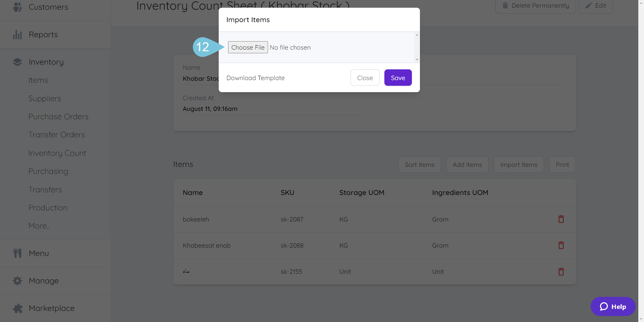Remove Khabeesat enab using trash icon
The width and height of the screenshot is (644, 322).
click(561, 245)
